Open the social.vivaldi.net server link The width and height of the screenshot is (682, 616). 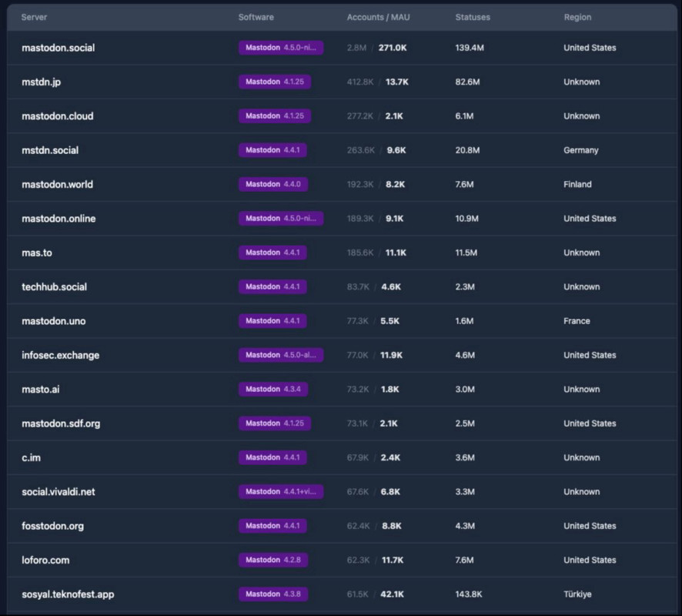[59, 491]
